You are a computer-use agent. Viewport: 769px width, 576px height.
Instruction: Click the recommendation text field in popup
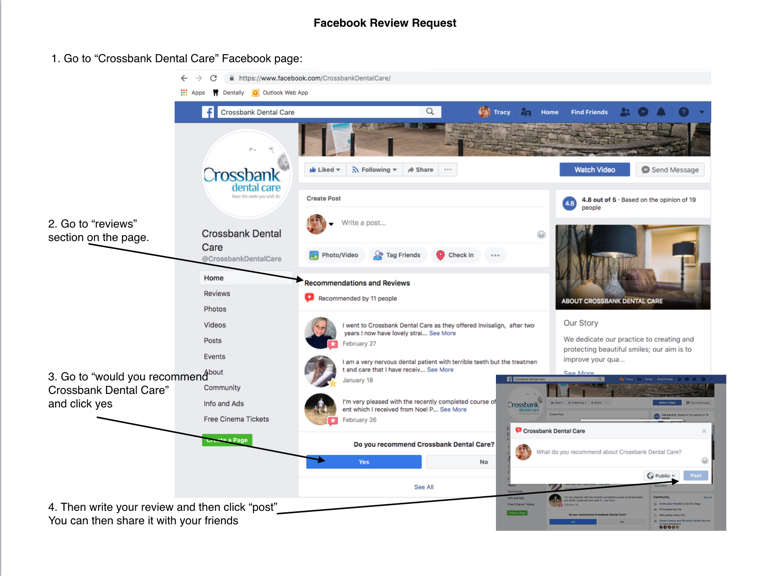click(x=609, y=452)
